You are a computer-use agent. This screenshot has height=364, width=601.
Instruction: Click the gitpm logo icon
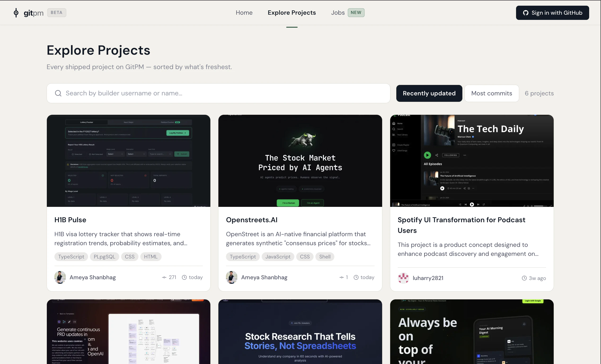click(x=16, y=13)
